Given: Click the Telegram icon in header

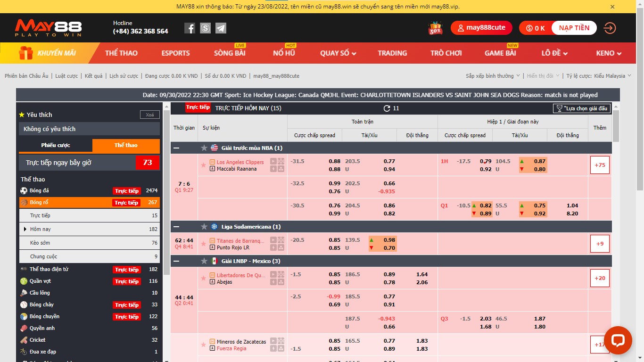Looking at the screenshot, I should pos(221,28).
